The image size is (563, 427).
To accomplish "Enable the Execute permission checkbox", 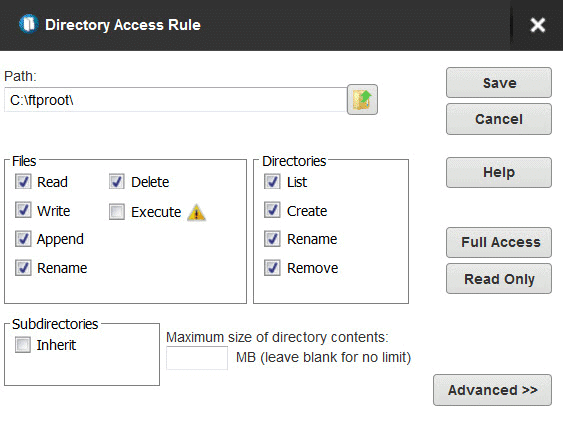I will coord(117,212).
